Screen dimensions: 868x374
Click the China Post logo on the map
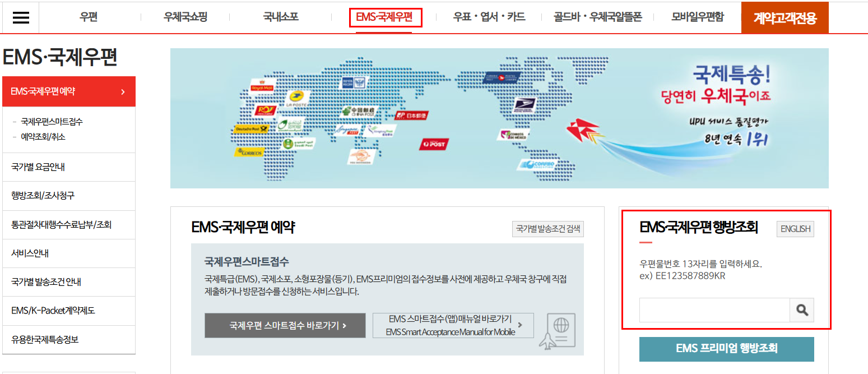click(x=359, y=110)
